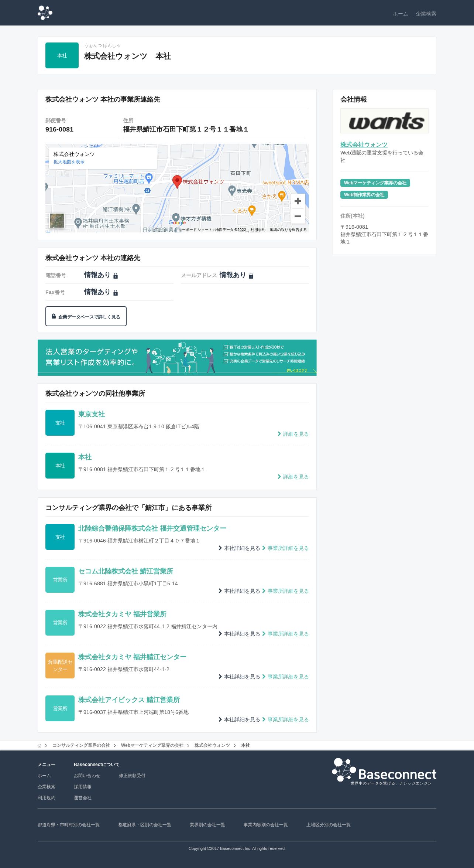Open 企業検索 in the top navigation
474x868 pixels.
[426, 14]
